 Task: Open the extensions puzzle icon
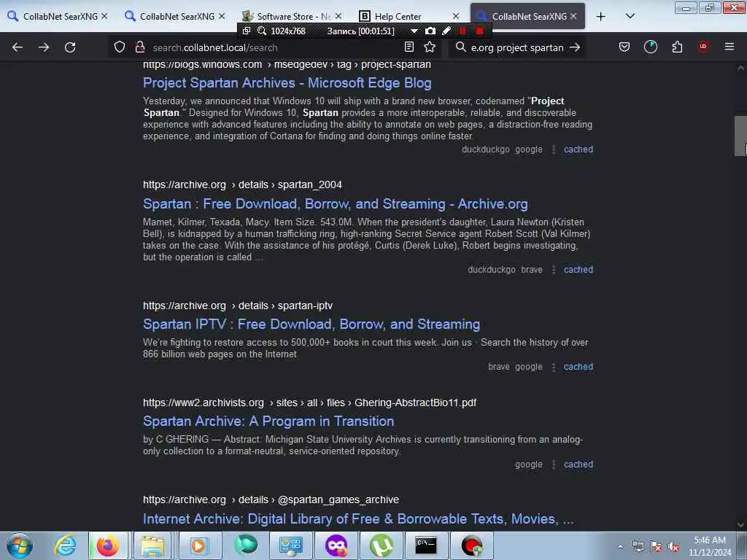[x=677, y=47]
